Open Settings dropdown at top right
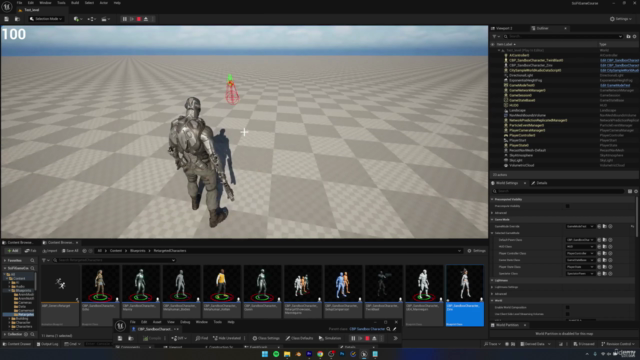The width and height of the screenshot is (640, 360). coord(621,19)
